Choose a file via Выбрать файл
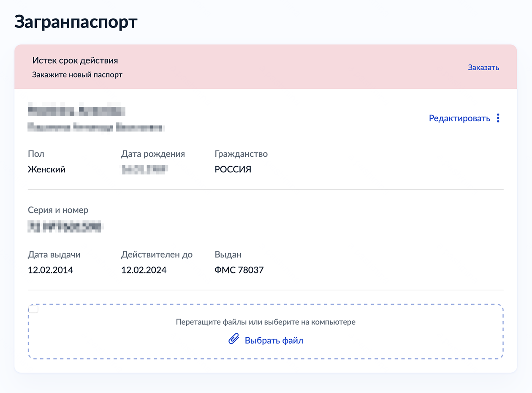Viewport: 532px width, 393px height. 274,341
